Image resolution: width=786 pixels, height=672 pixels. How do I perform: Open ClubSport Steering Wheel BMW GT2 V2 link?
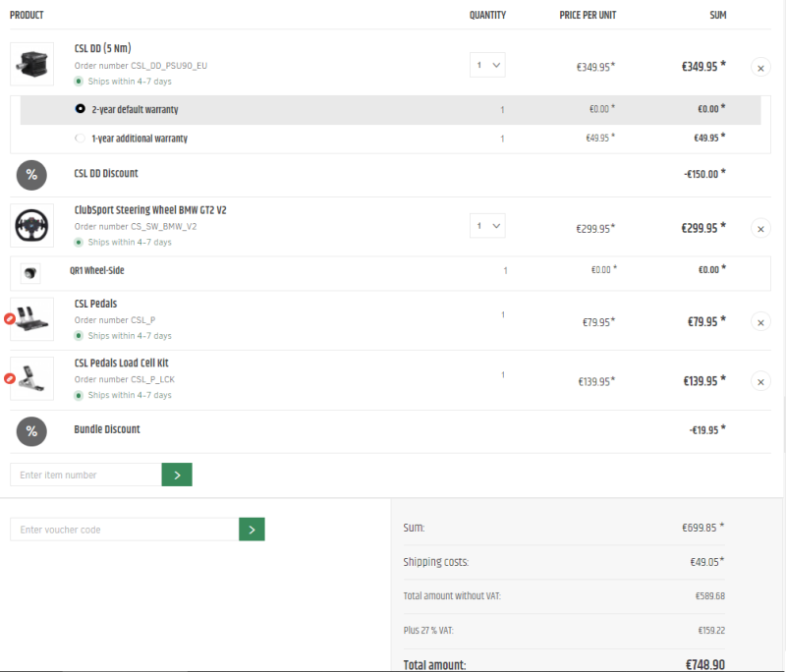[x=150, y=210]
